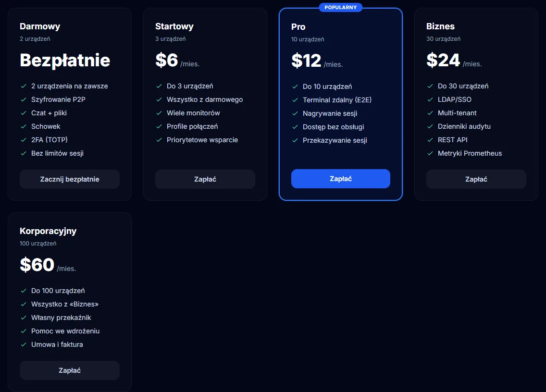Screen dimensions: 546x392
Task: Click the blue Zapłać button for Pro
Action: click(341, 179)
